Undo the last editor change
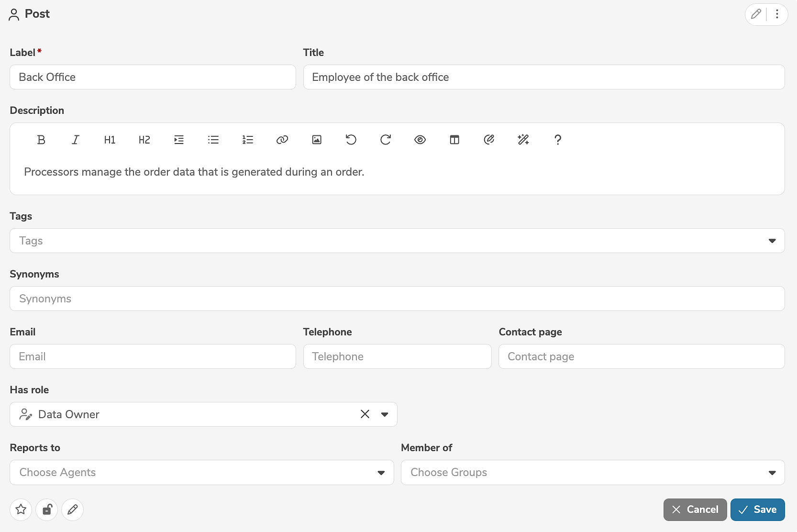 (x=351, y=140)
